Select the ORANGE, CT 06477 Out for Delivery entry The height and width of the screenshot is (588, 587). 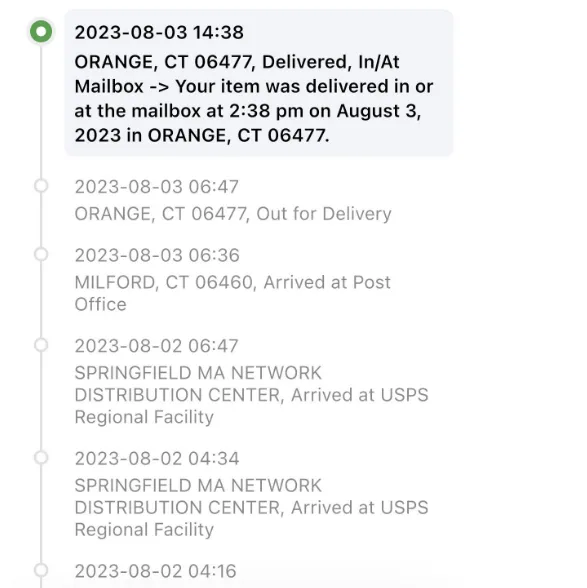click(233, 214)
